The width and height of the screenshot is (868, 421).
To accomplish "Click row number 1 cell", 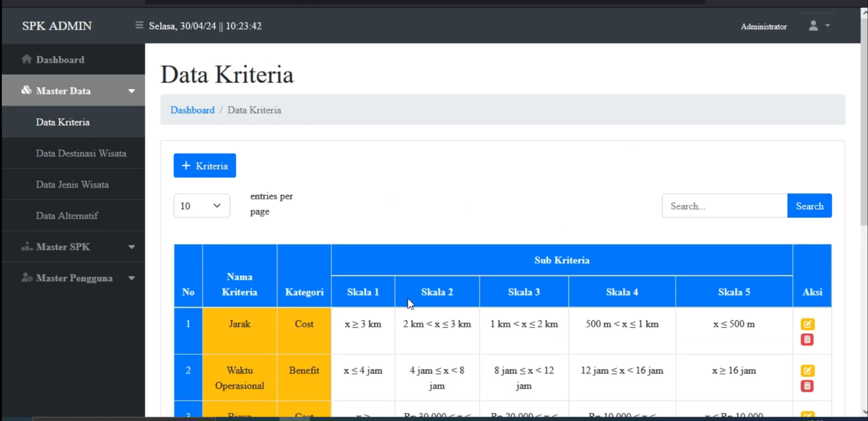I will 188,331.
